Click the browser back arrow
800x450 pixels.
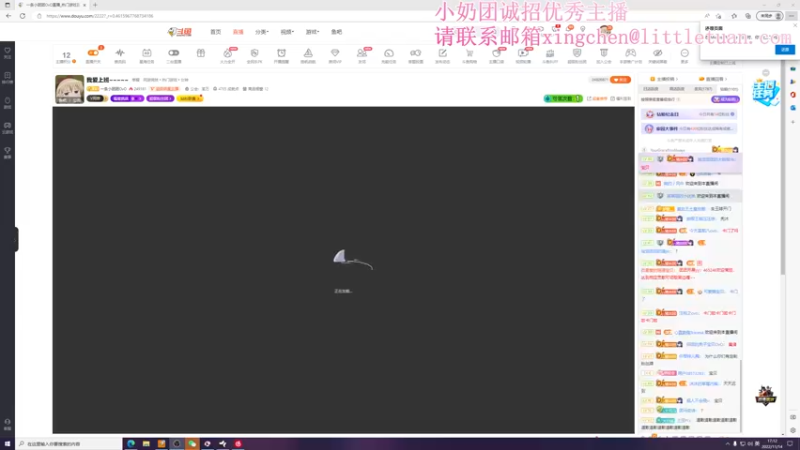tap(9, 16)
